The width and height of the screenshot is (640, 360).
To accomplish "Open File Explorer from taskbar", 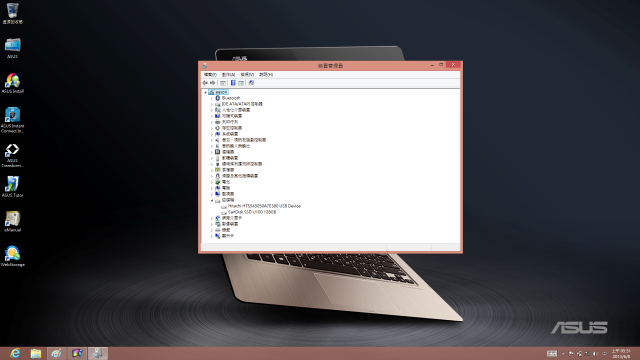I will pyautogui.click(x=36, y=353).
